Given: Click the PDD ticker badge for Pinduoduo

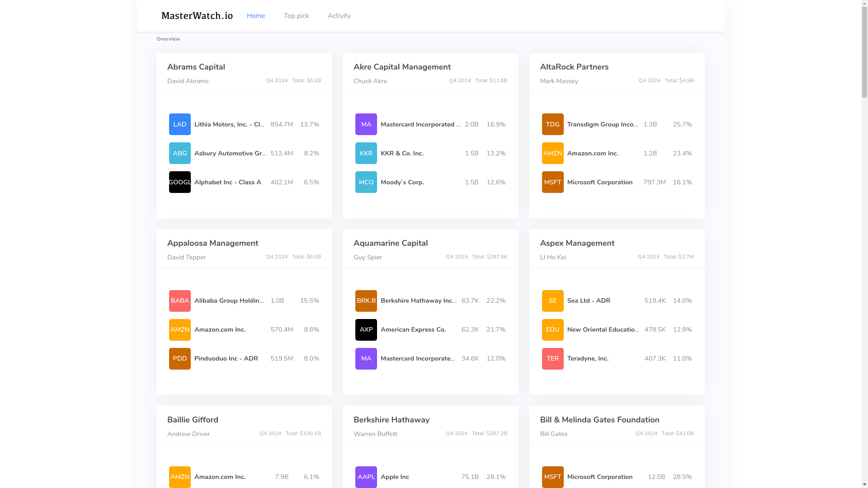Looking at the screenshot, I should [180, 359].
